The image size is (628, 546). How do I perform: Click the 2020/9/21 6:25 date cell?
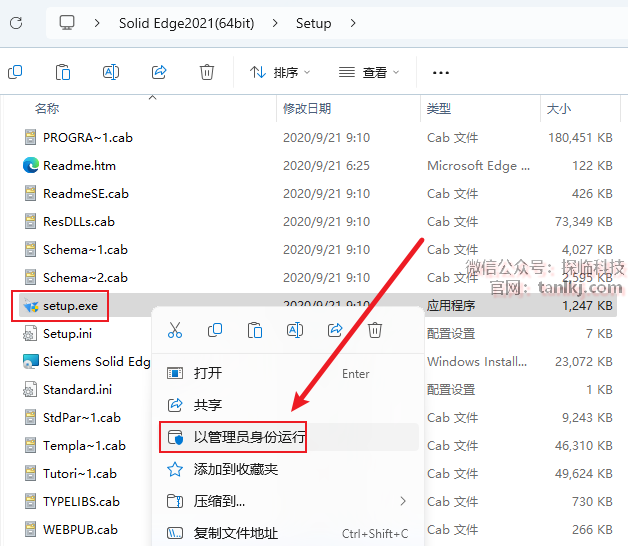326,166
